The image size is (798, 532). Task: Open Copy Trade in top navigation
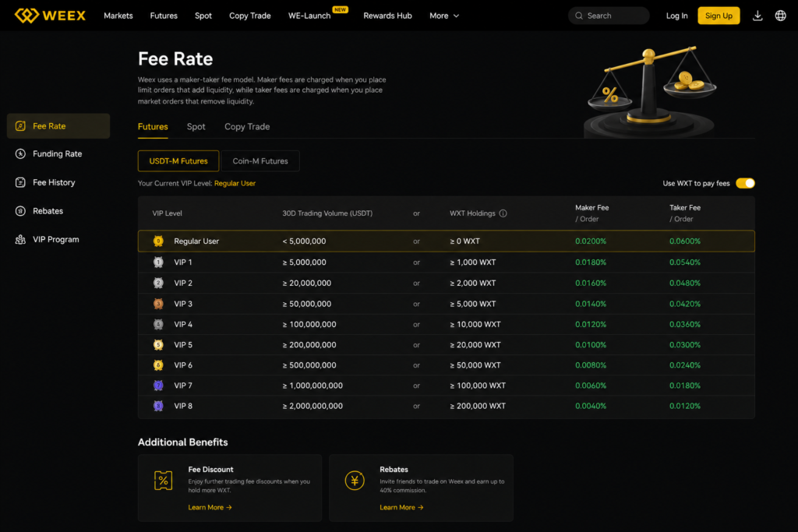[250, 16]
